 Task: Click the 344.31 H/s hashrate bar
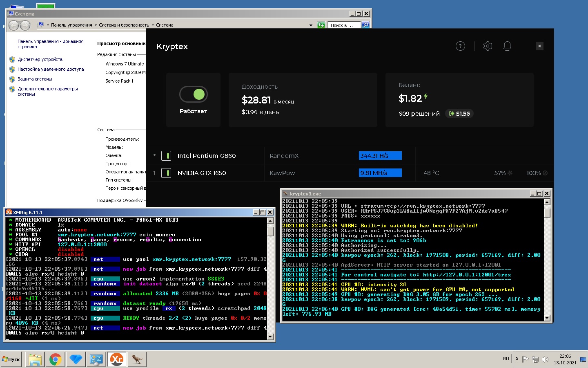coord(380,156)
